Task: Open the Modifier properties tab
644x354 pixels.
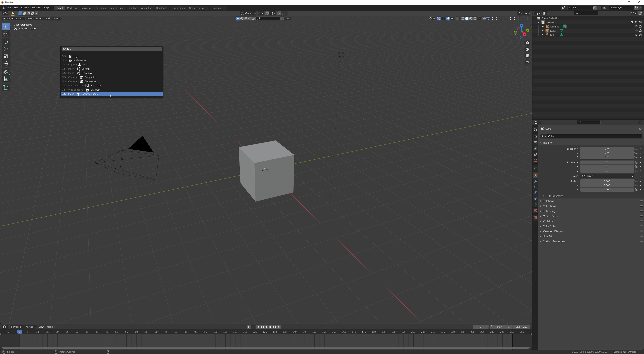Action: click(535, 181)
